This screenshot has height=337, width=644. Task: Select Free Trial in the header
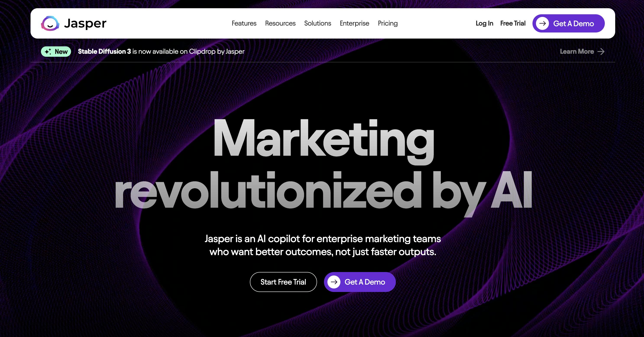(x=513, y=23)
